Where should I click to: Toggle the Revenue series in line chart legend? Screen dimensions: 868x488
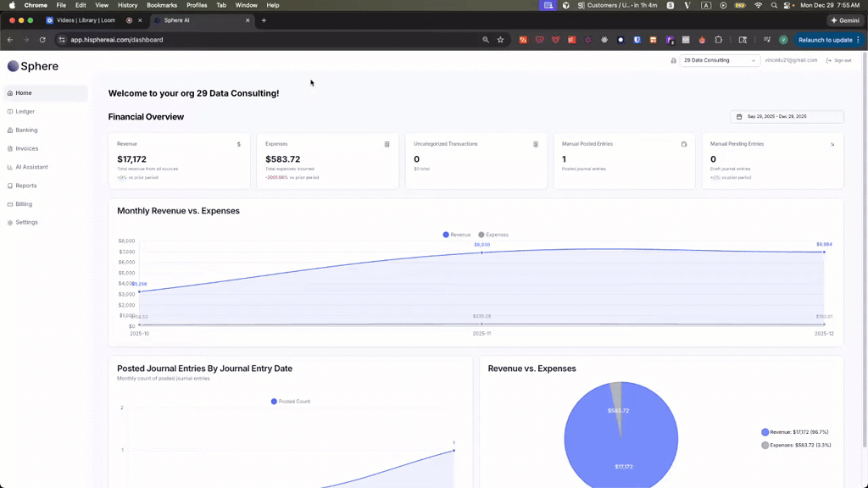[x=457, y=235]
